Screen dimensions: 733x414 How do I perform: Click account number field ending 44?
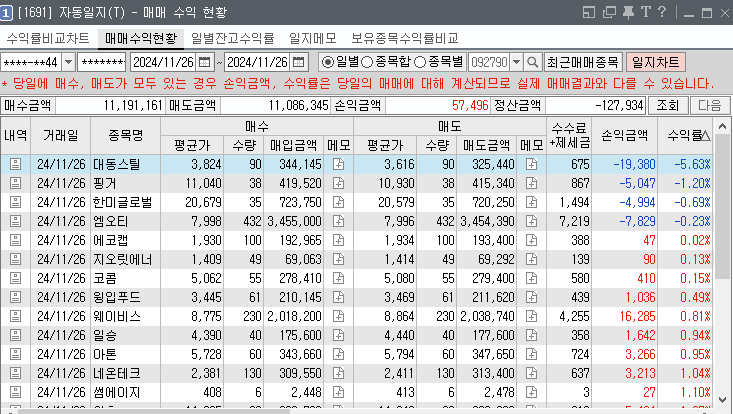click(x=31, y=62)
